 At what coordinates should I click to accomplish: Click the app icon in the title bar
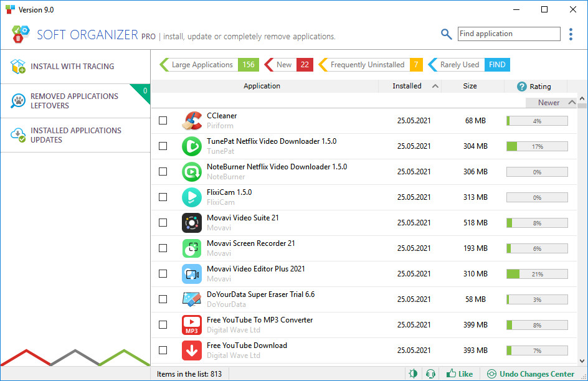click(x=10, y=9)
